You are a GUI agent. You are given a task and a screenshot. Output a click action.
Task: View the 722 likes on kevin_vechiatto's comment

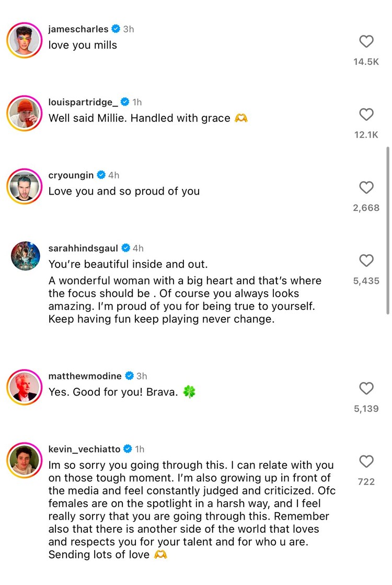(x=366, y=481)
